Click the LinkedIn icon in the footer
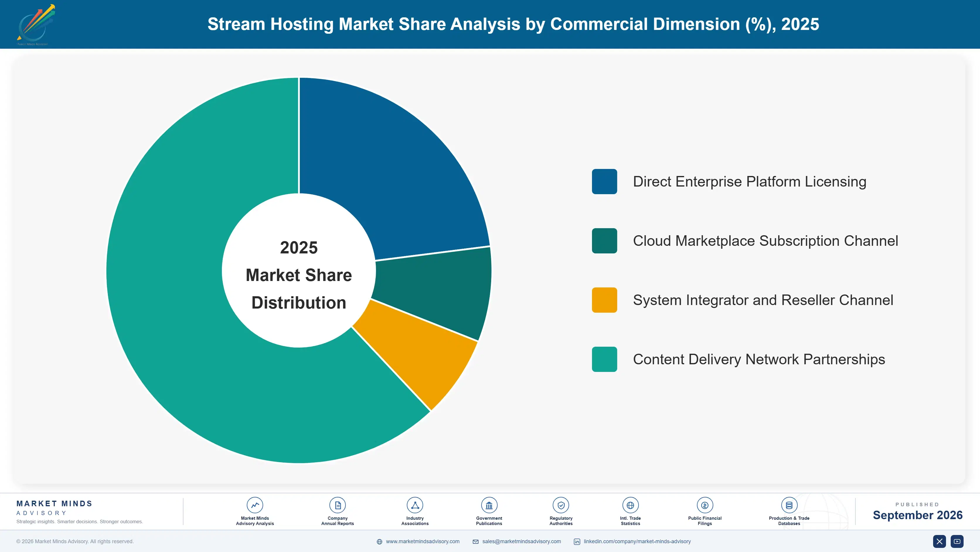This screenshot has width=980, height=552. pyautogui.click(x=577, y=542)
